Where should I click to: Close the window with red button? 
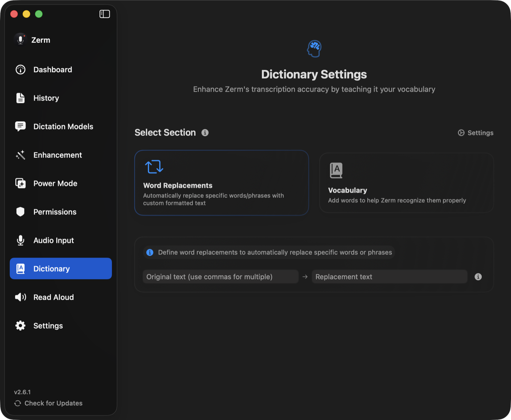tap(14, 14)
